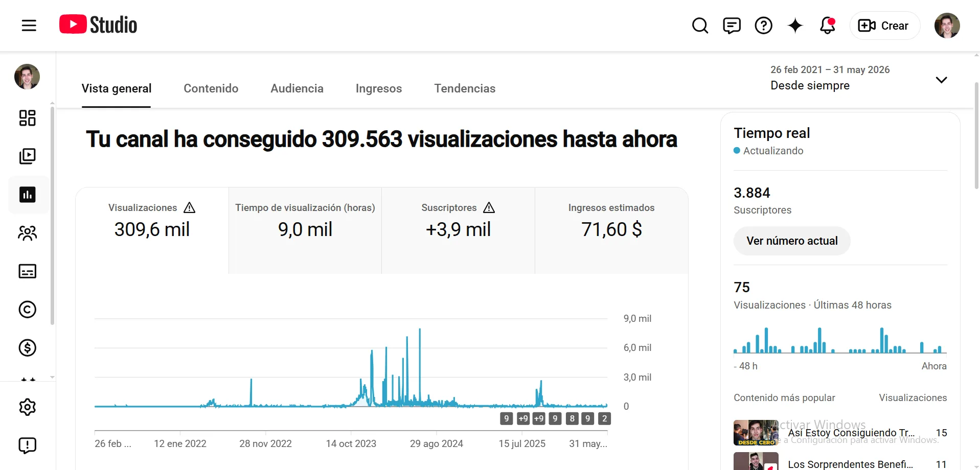Select the Visualizaciones metric card

pyautogui.click(x=152, y=230)
